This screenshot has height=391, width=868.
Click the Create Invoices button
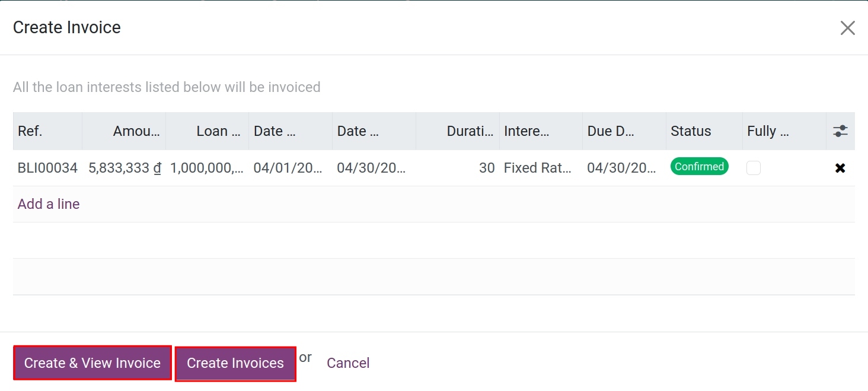pyautogui.click(x=235, y=363)
